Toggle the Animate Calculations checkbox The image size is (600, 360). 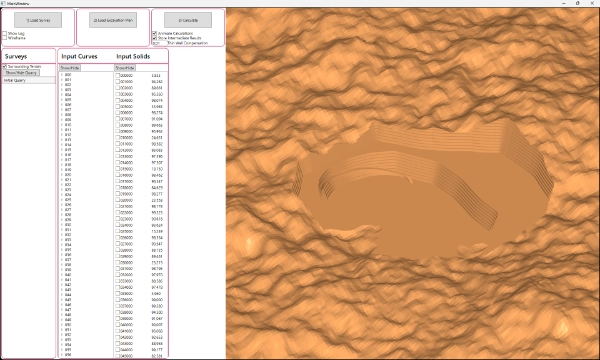point(155,34)
